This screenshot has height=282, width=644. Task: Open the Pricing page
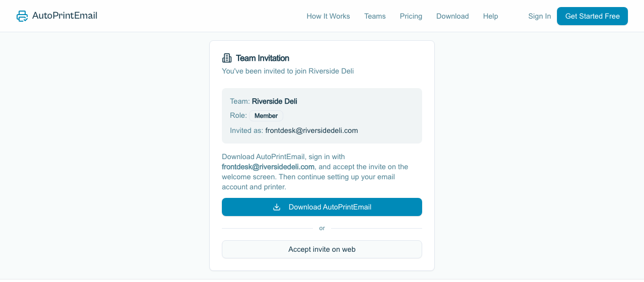coord(411,16)
